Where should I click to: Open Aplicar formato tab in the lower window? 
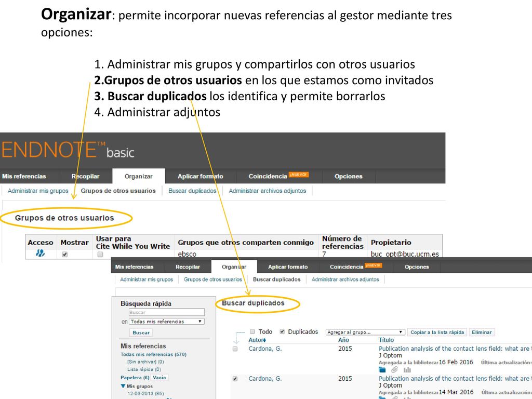click(288, 267)
